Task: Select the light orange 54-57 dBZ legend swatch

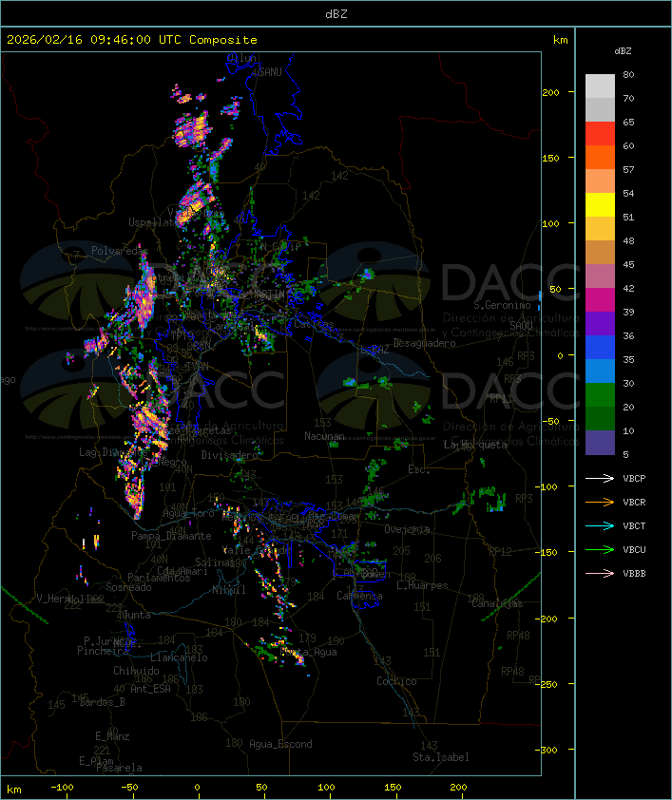Action: coord(600,181)
